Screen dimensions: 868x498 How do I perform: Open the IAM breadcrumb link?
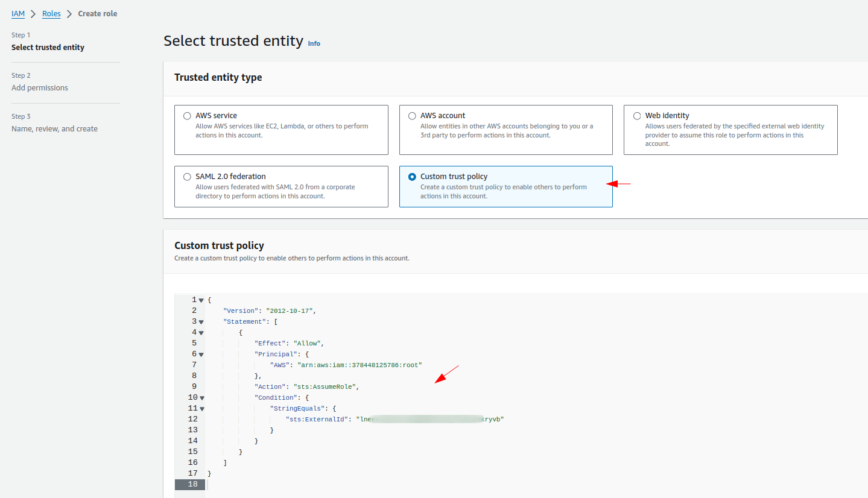[18, 13]
